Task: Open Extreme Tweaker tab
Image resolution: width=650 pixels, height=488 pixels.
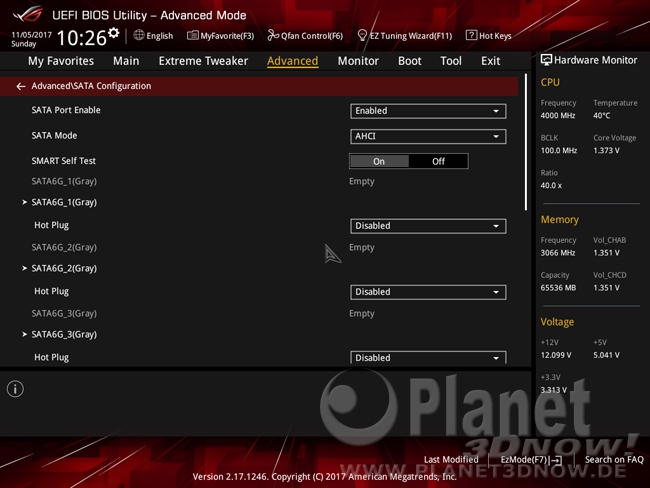Action: (x=203, y=61)
